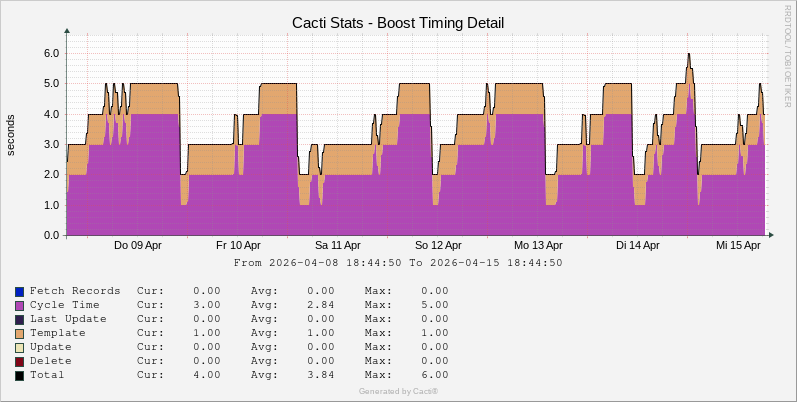Click the Generated by Cacti footer text

(398, 391)
